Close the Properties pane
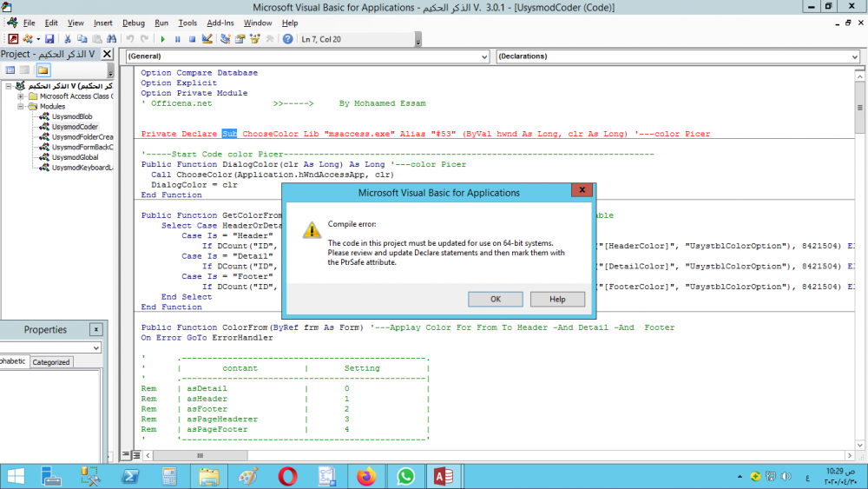Image resolution: width=868 pixels, height=489 pixels. 95,329
